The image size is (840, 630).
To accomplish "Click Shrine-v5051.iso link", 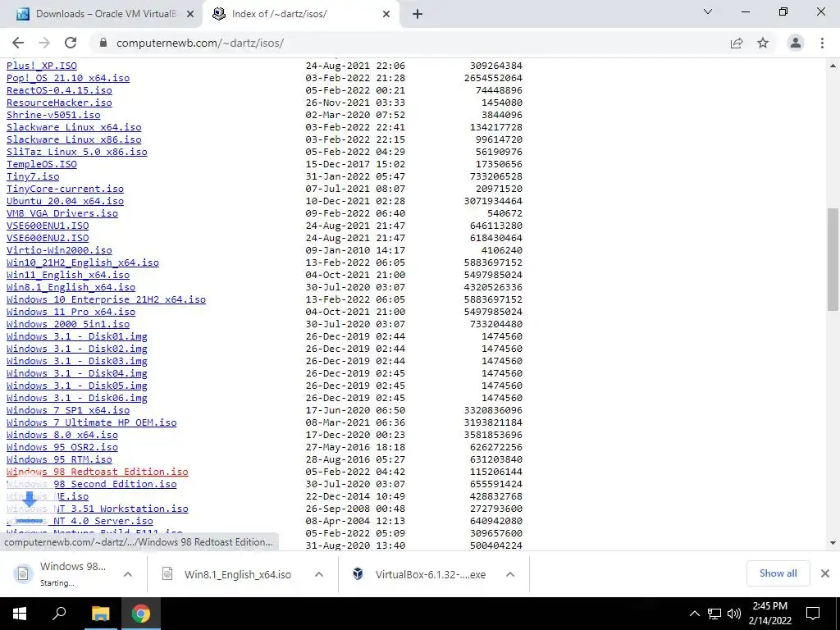I will (53, 115).
